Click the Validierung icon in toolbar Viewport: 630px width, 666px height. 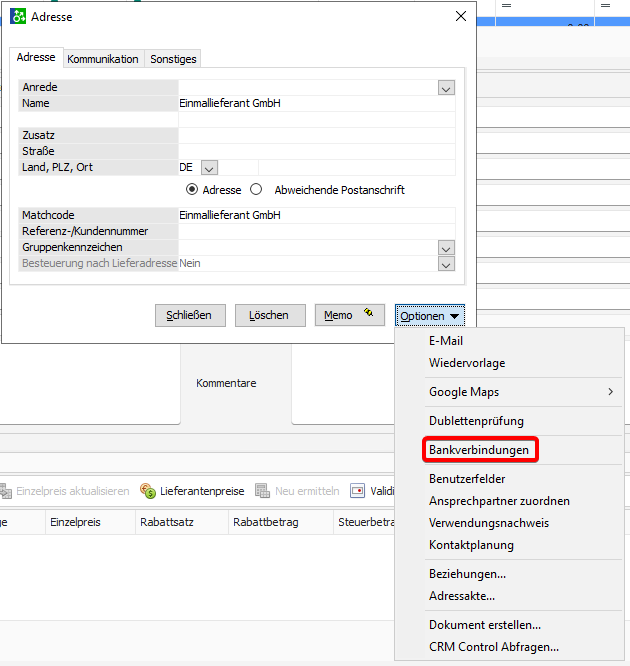[x=358, y=491]
